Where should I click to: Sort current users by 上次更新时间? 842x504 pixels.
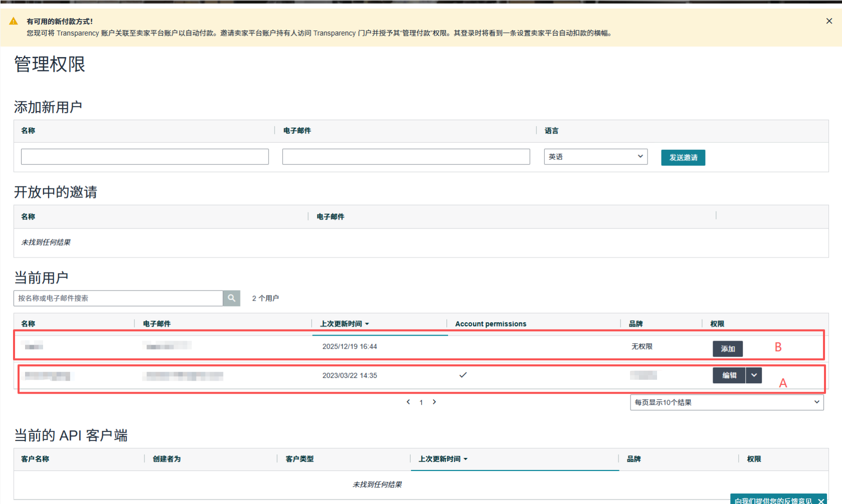click(344, 324)
